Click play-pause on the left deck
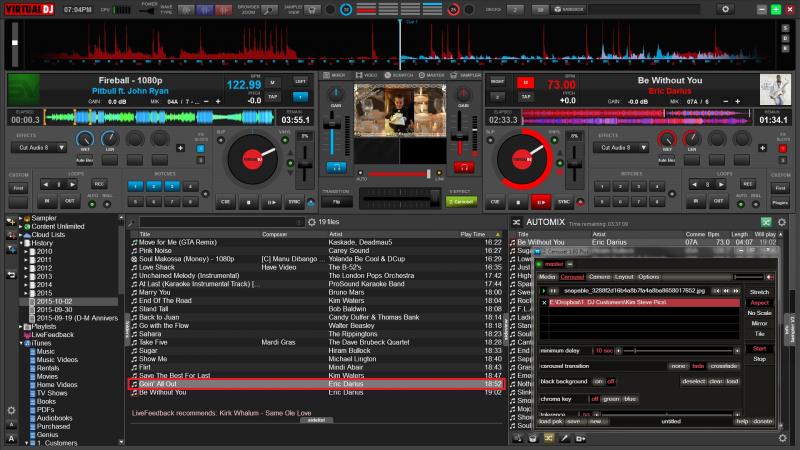The width and height of the screenshot is (800, 450). click(271, 202)
